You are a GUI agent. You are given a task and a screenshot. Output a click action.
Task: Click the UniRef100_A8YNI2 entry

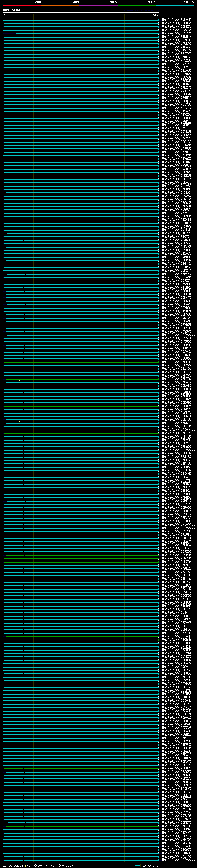[x=177, y=152]
